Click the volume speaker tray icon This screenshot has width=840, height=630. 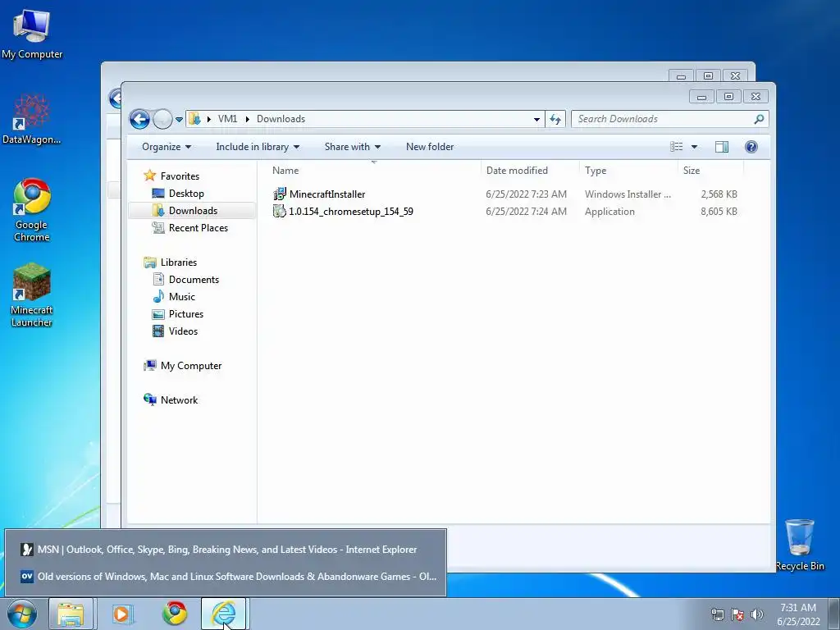(757, 614)
